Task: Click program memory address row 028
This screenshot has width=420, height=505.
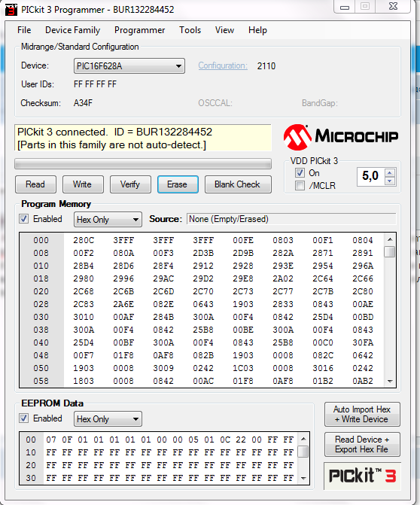Action: click(x=41, y=304)
